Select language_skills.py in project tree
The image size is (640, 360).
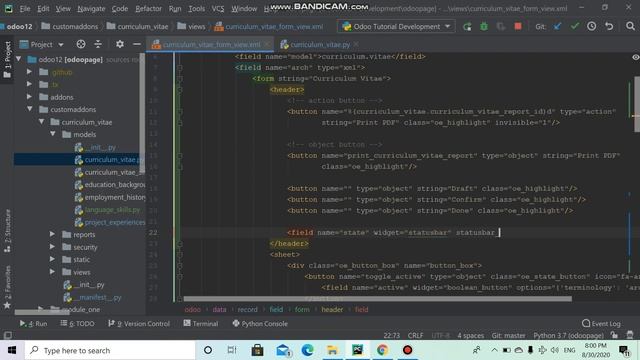click(x=108, y=210)
